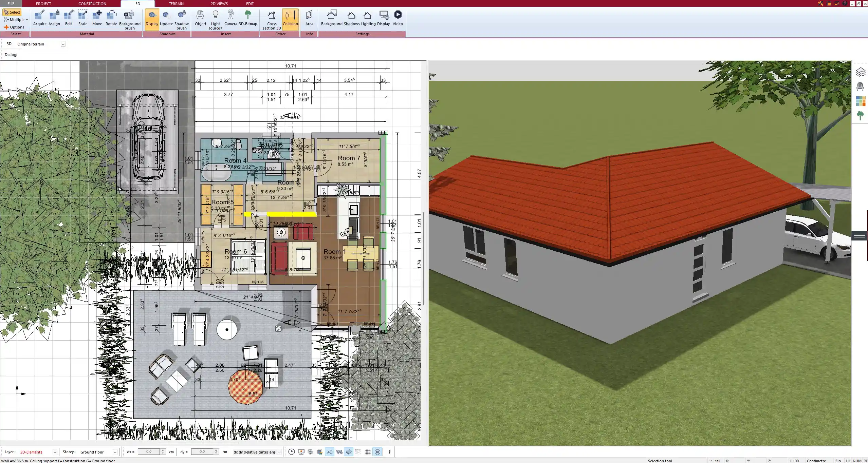Open the Original terrain dropdown
868x463 pixels.
pos(63,44)
